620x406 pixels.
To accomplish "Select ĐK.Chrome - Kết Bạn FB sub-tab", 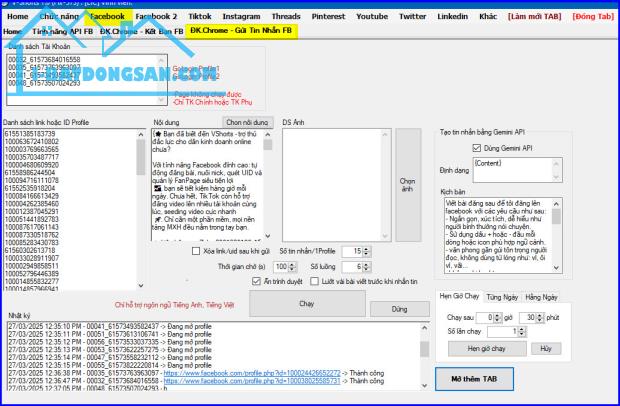I will coord(142,31).
